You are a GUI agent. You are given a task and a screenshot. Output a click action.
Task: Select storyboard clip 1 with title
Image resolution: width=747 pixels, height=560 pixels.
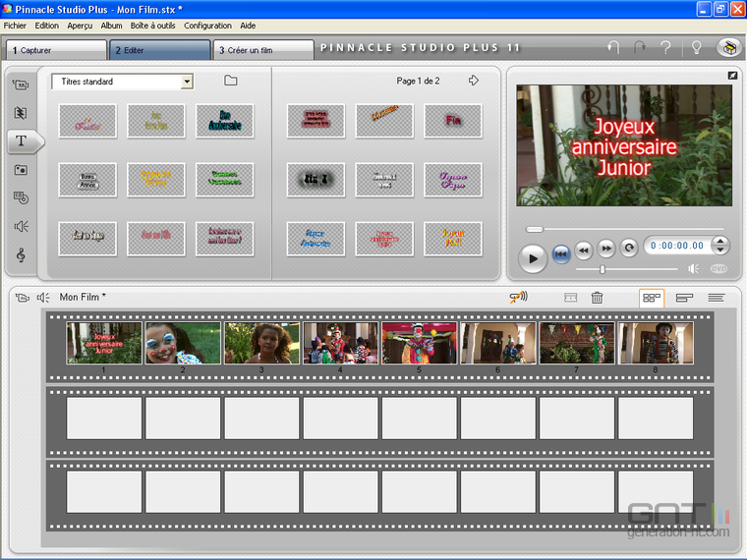click(104, 343)
